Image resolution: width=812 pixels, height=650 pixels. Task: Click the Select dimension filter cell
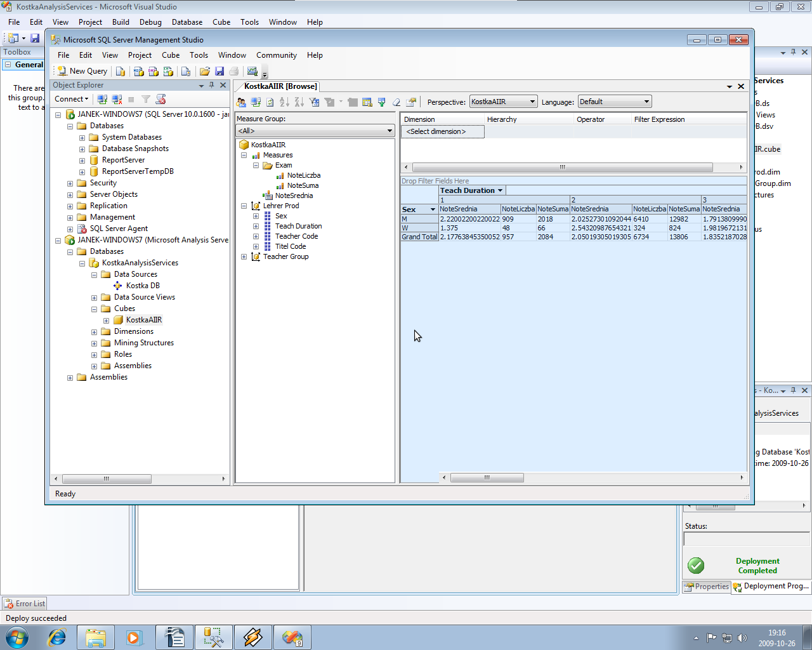click(442, 131)
